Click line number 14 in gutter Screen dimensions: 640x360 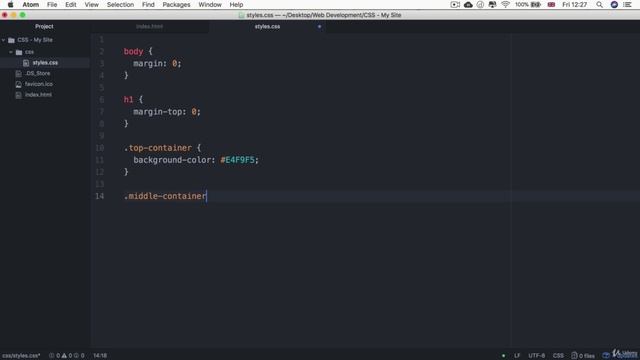click(x=100, y=196)
